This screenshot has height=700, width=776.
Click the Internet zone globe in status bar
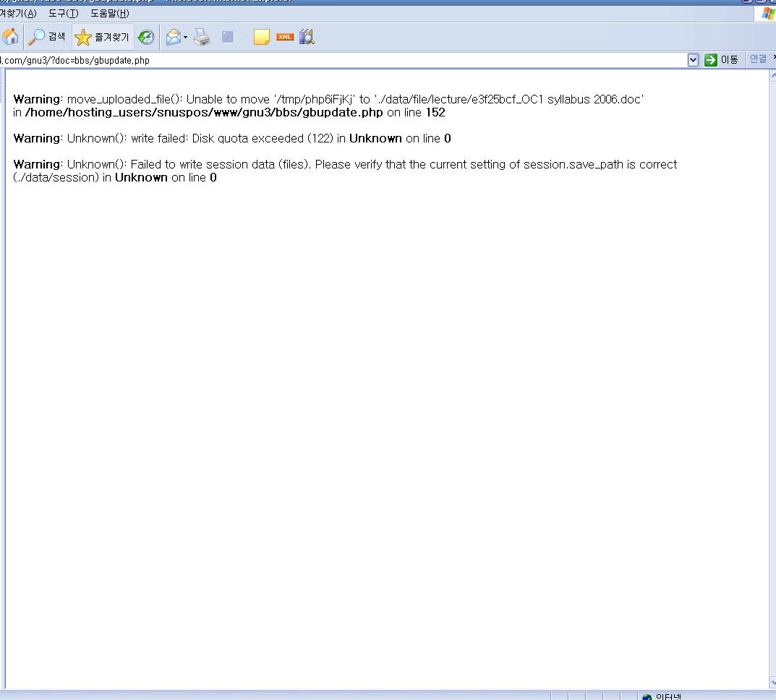(x=647, y=696)
